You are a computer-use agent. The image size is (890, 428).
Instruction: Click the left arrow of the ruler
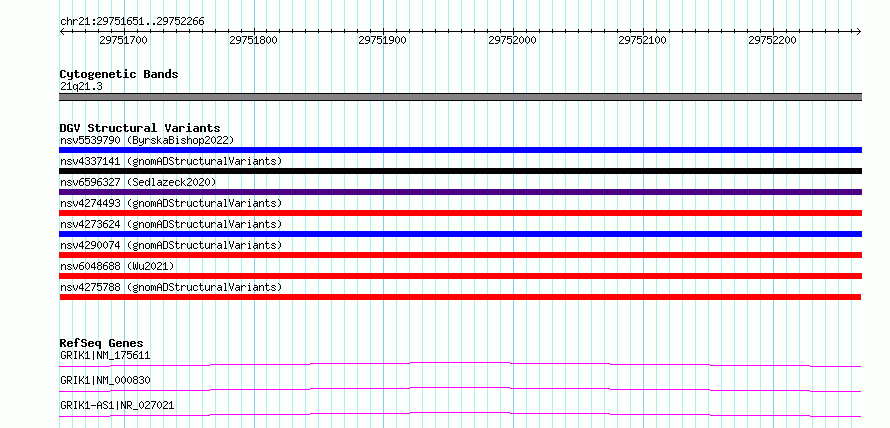point(62,32)
